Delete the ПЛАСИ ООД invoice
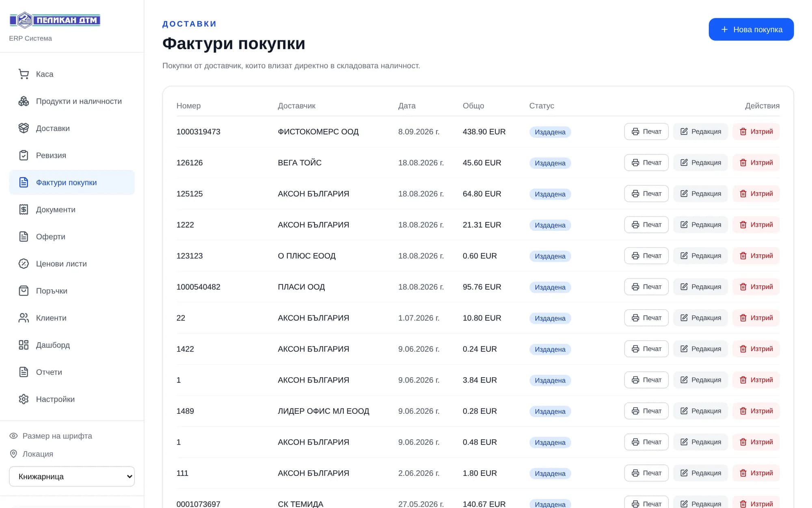Viewport: 812px width, 508px height. 756,287
